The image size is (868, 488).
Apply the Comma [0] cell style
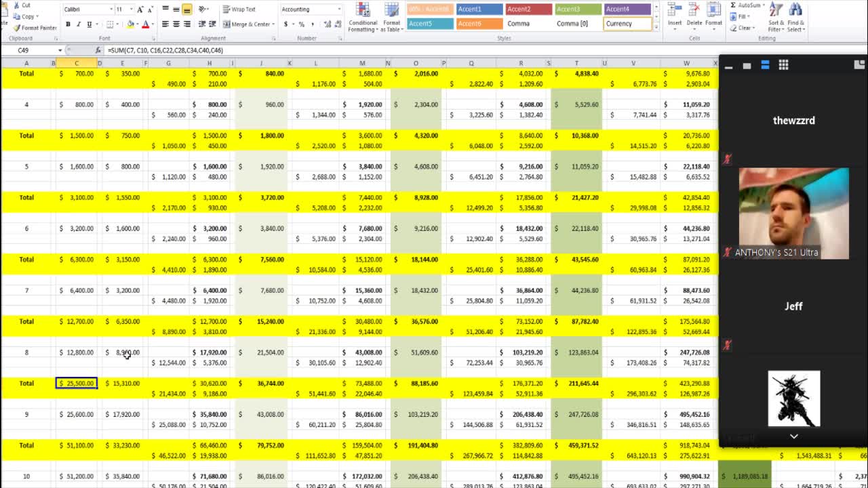pyautogui.click(x=578, y=23)
